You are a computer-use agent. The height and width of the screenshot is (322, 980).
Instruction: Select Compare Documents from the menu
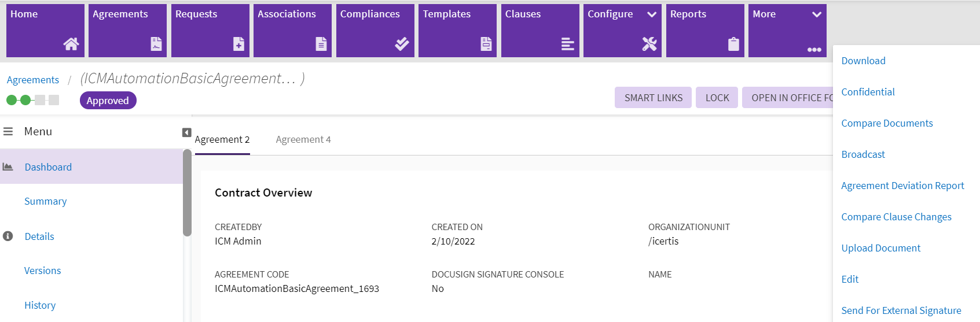point(887,123)
